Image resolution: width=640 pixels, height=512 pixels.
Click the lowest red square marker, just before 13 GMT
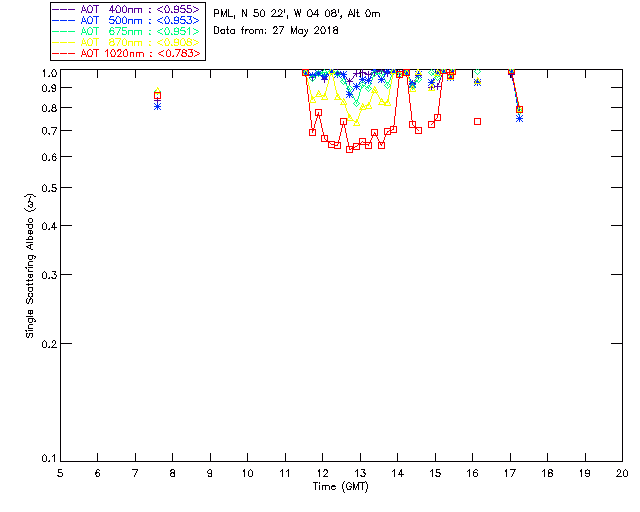[349, 149]
